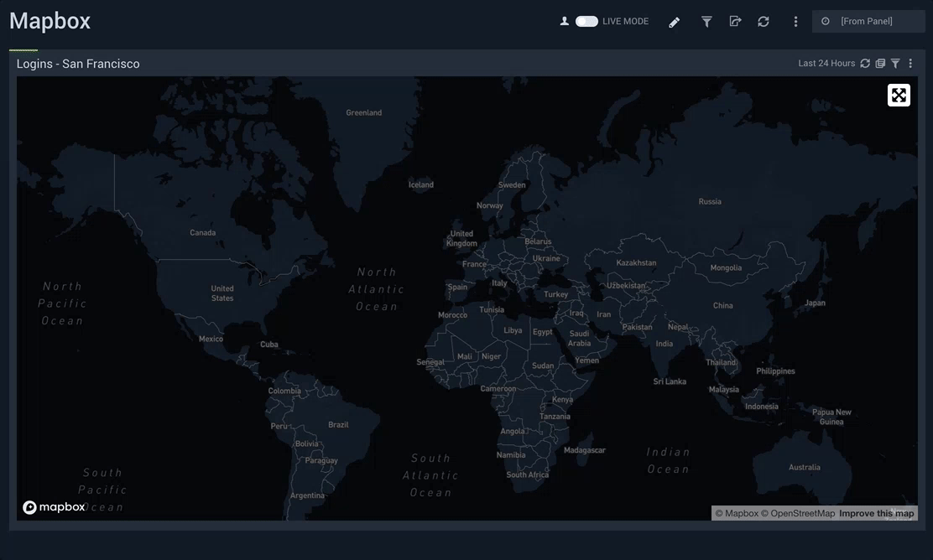Click the Argentina label on the map
The image size is (933, 560).
click(308, 495)
